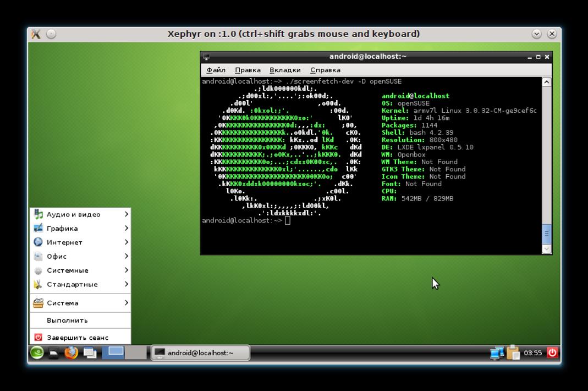Expand the Офис submenu
Viewport: 588px width, 391px height.
coord(81,256)
